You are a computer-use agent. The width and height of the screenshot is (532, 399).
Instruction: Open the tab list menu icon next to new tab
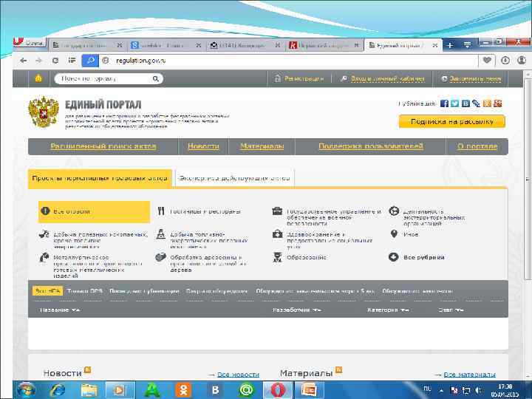click(467, 45)
